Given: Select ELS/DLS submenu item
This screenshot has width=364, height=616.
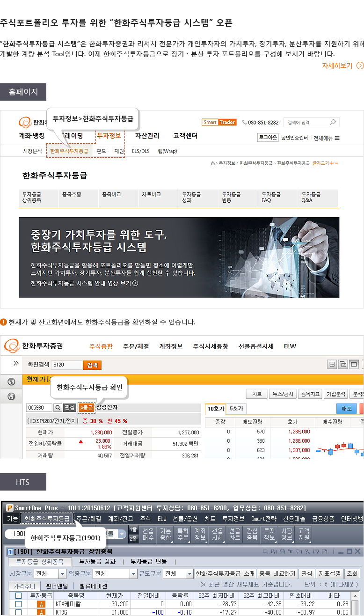Looking at the screenshot, I should [141, 151].
